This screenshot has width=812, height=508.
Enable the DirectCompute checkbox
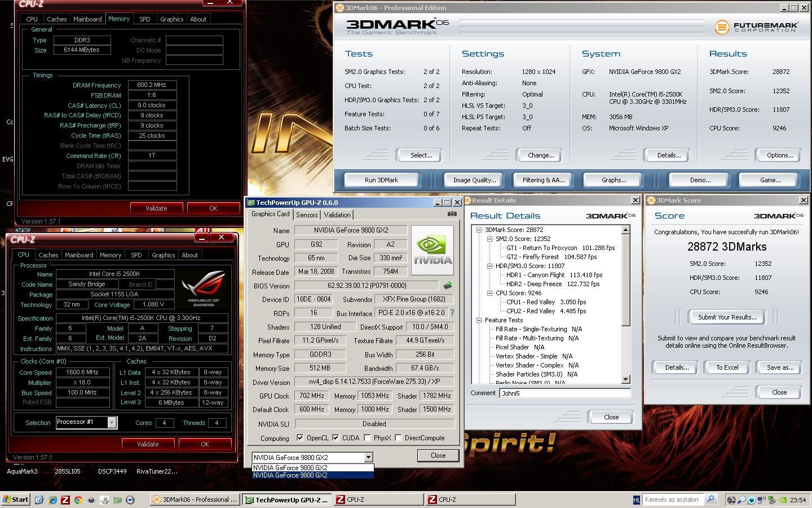(398, 438)
